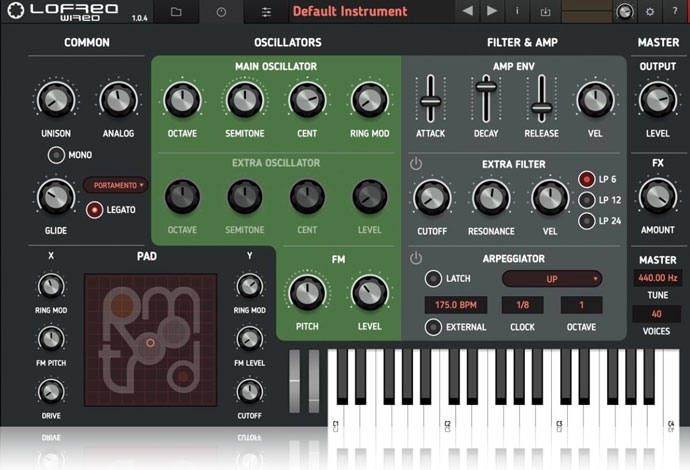Select the LP 12 filter type

point(587,200)
